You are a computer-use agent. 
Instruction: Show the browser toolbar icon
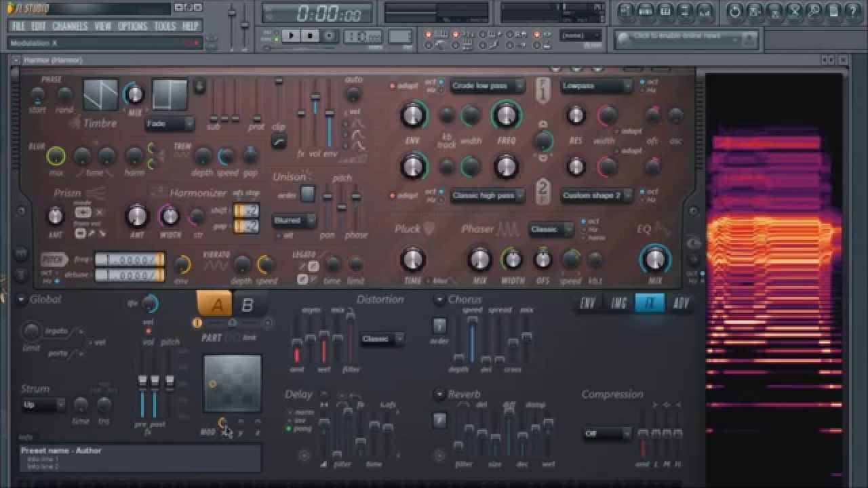[686, 10]
